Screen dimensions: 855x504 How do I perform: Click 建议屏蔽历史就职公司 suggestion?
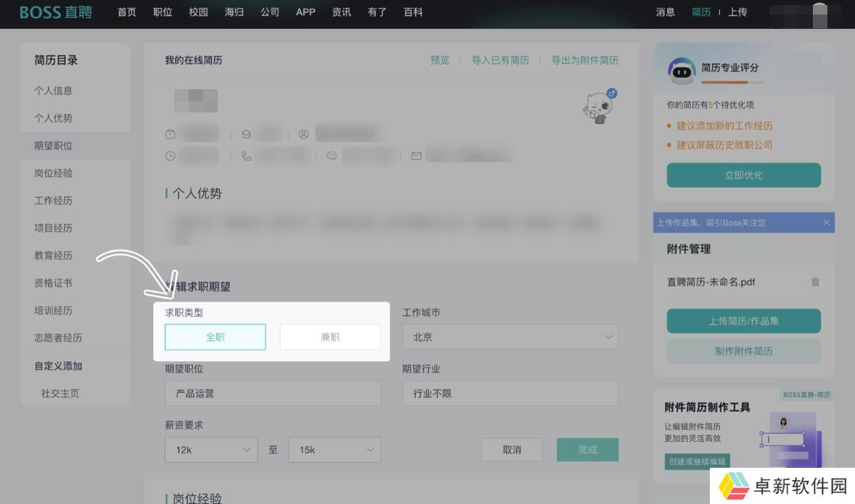[724, 145]
